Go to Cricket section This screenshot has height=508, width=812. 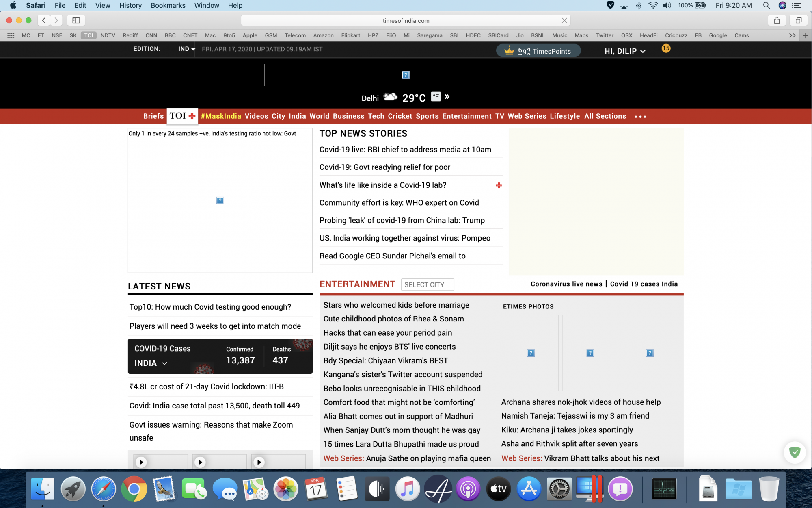400,116
